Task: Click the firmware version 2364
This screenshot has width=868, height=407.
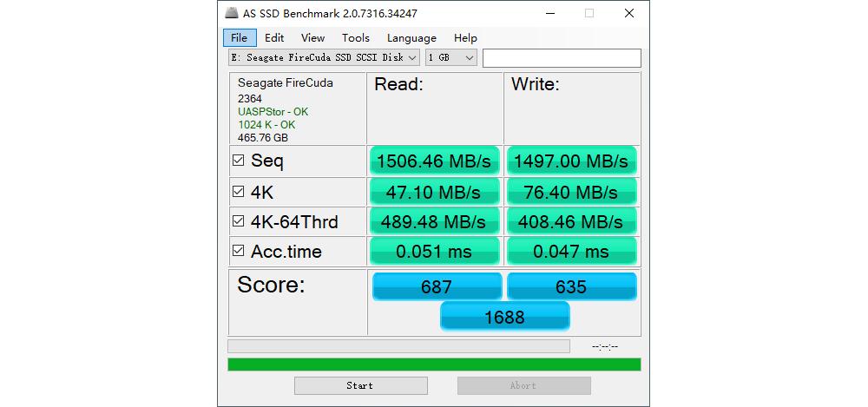Action: pos(250,99)
